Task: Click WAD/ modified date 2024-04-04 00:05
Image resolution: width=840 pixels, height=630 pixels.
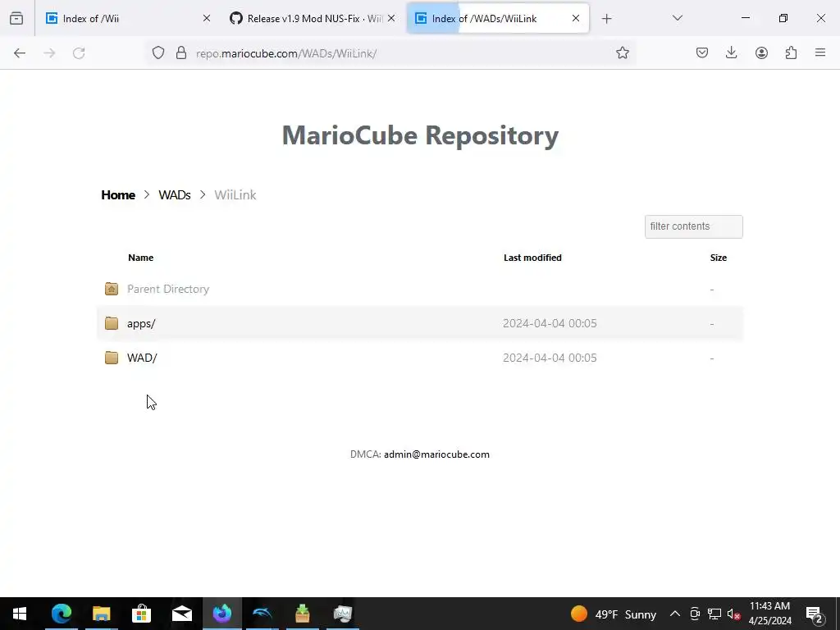Action: pos(550,358)
